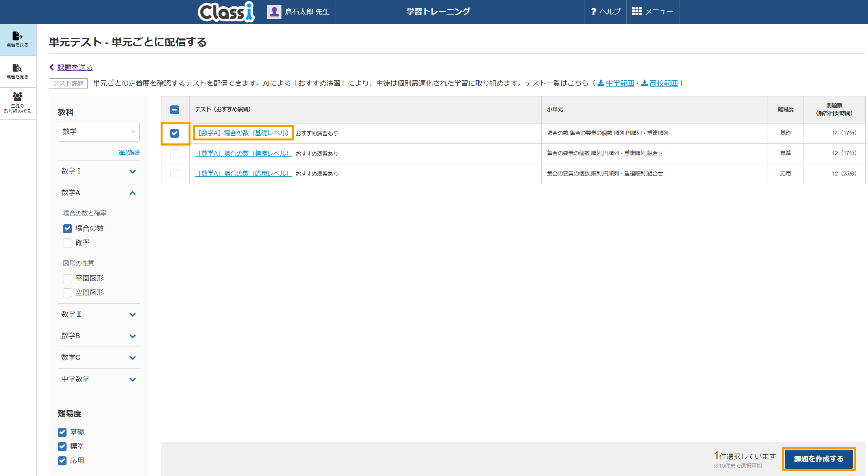The image size is (868, 476).
Task: Click the 学習トレーニング header title
Action: (438, 12)
